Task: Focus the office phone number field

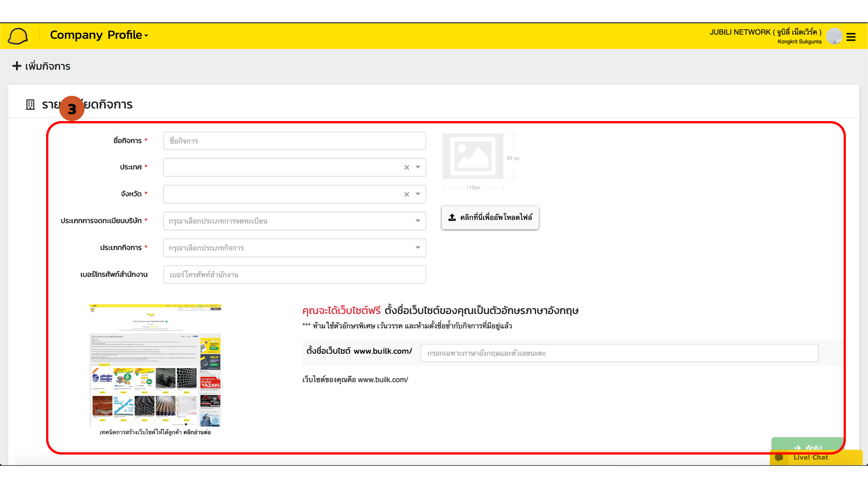Action: pyautogui.click(x=294, y=275)
